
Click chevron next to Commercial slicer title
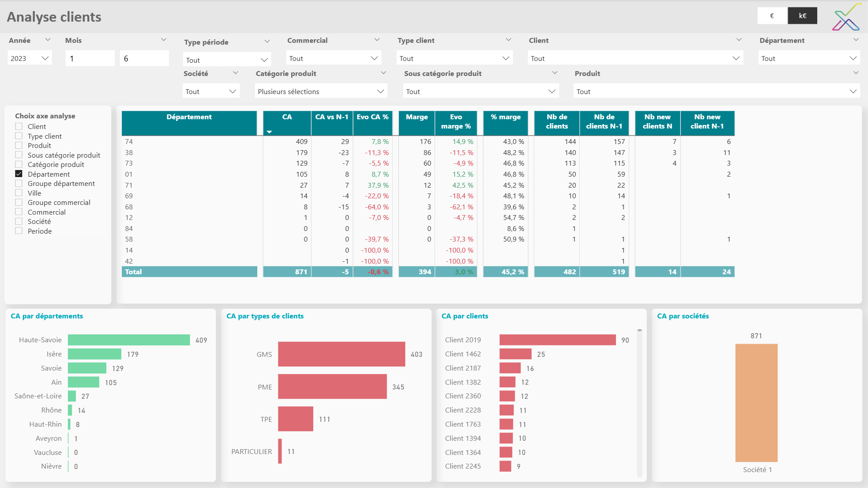(x=377, y=40)
